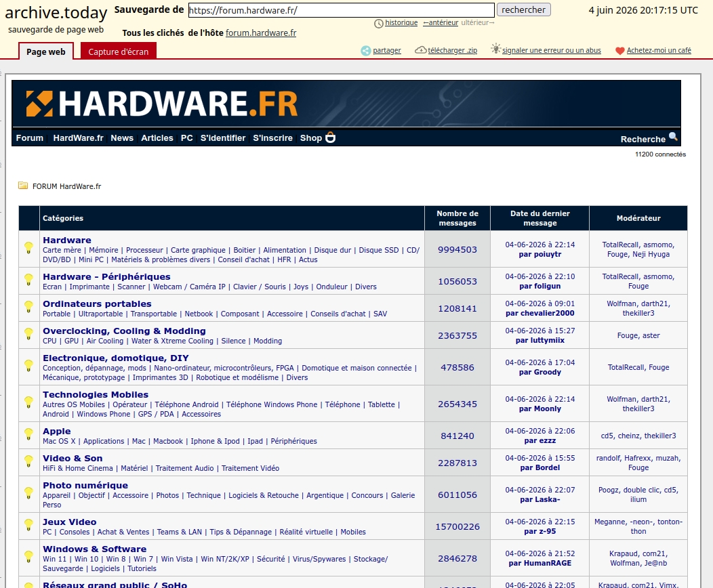Viewport: 713px width, 588px height.
Task: Click the cloud download icon for zip
Action: (x=421, y=50)
